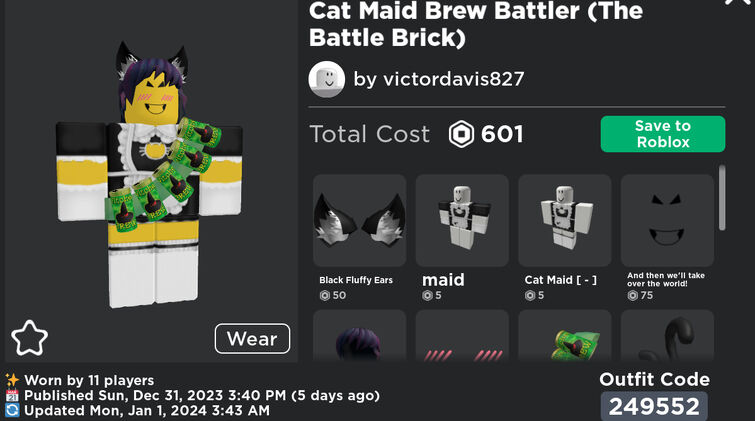Open the maid shirt item thumbnail
Image resolution: width=755 pixels, height=421 pixels.
pyautogui.click(x=462, y=221)
